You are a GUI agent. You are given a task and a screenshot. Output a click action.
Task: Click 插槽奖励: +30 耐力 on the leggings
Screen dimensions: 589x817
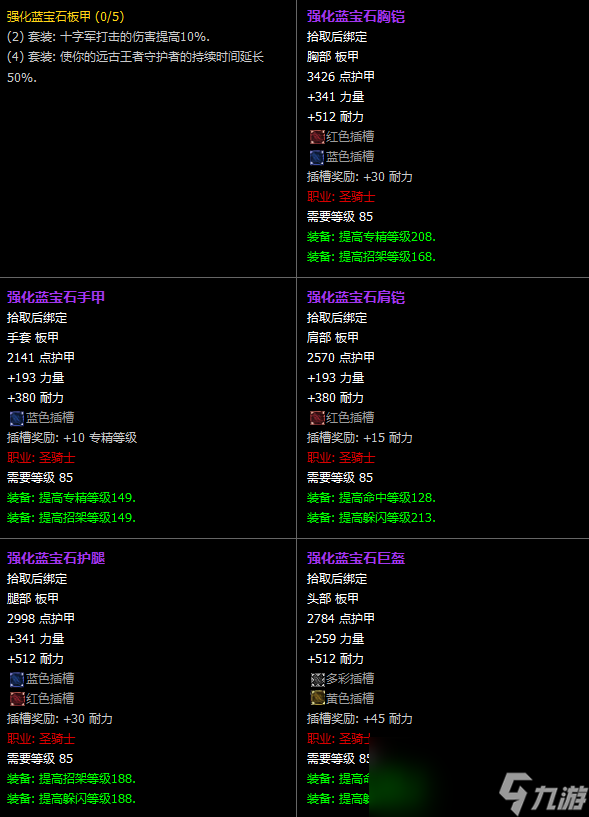pyautogui.click(x=60, y=719)
